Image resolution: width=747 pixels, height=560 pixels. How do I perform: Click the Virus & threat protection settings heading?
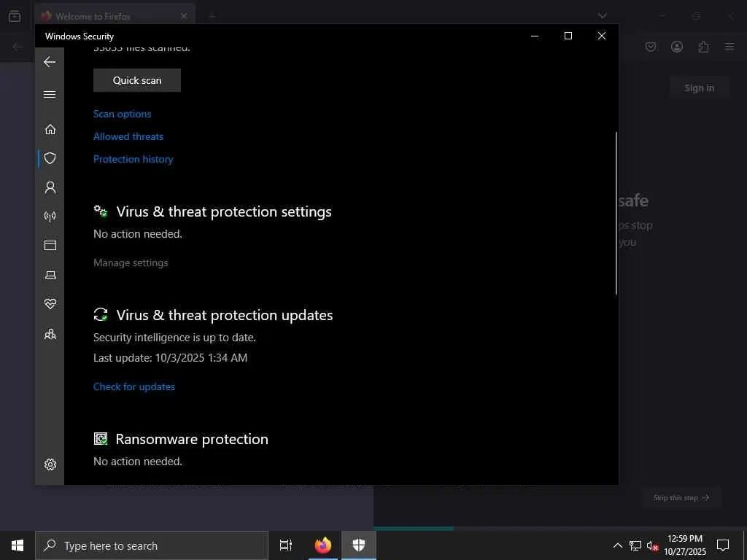[224, 211]
